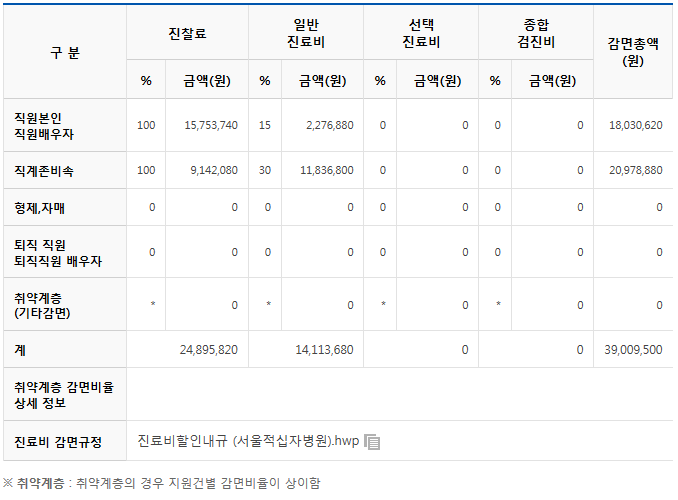Click the 종합 검진비 column header
Viewport: 678px width, 500px height.
point(536,33)
